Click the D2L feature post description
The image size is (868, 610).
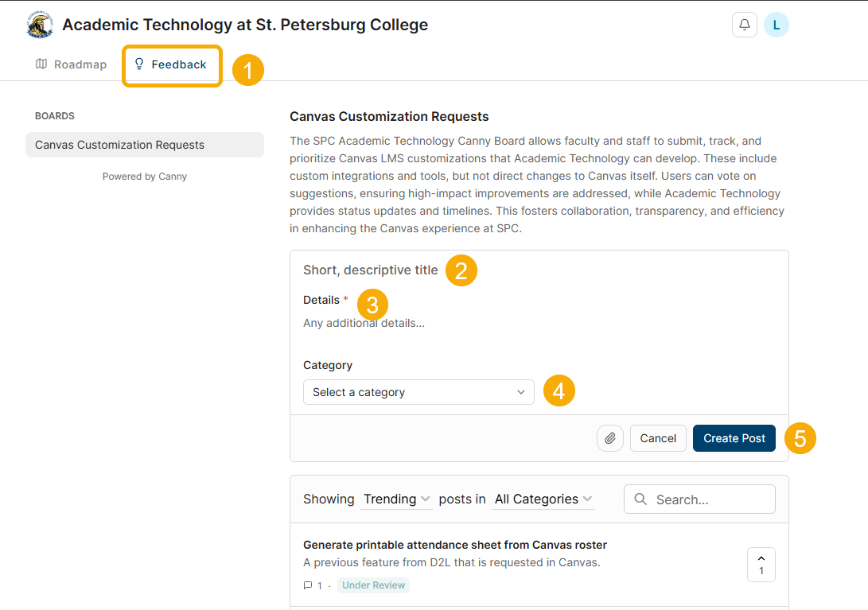[x=452, y=562]
